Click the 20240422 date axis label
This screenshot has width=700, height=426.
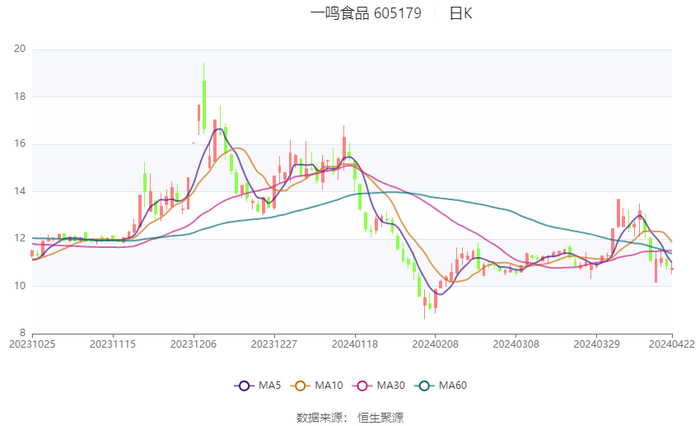tap(672, 344)
